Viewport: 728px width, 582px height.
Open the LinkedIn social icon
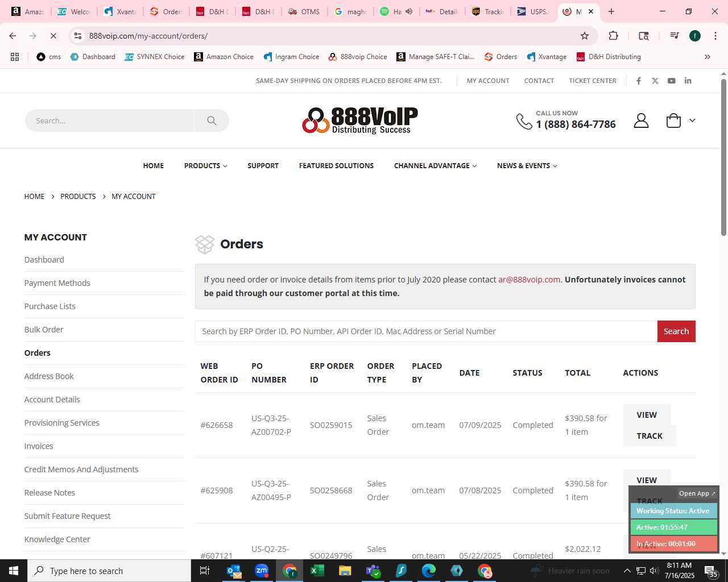[x=688, y=81]
